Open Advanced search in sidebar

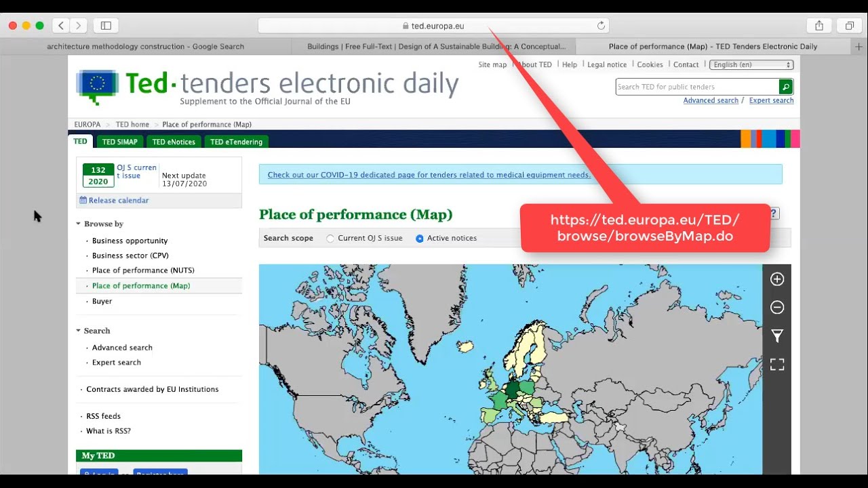(122, 348)
